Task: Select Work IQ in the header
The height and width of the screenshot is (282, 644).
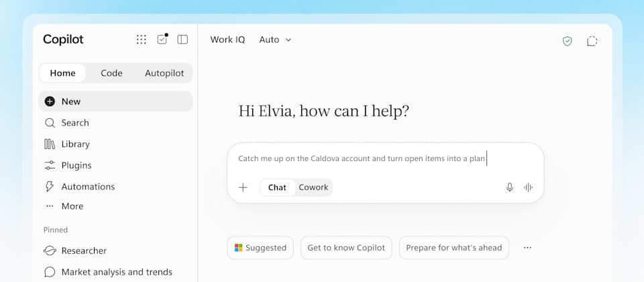Action: [227, 40]
